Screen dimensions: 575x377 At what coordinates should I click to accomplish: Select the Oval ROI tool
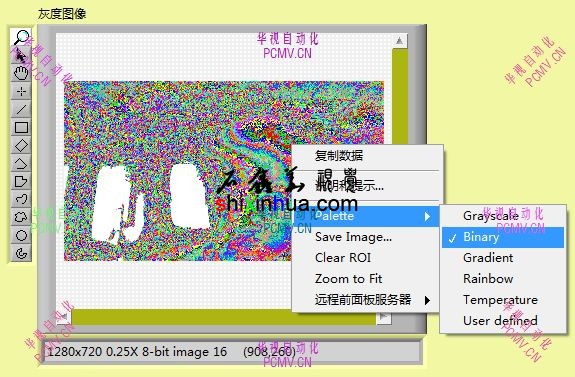coord(21,235)
